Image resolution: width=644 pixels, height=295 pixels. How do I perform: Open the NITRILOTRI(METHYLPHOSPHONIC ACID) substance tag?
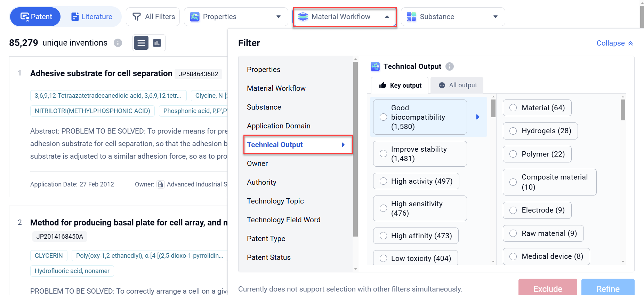coord(92,111)
